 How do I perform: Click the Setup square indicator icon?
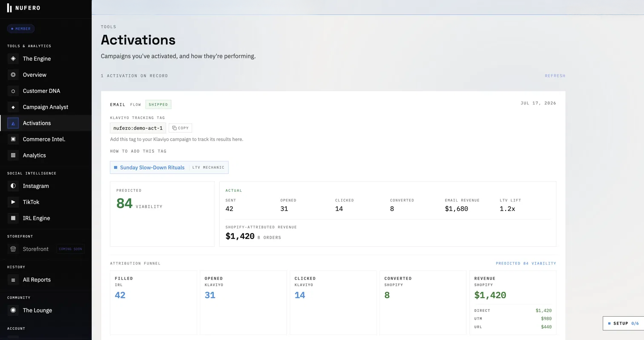609,323
